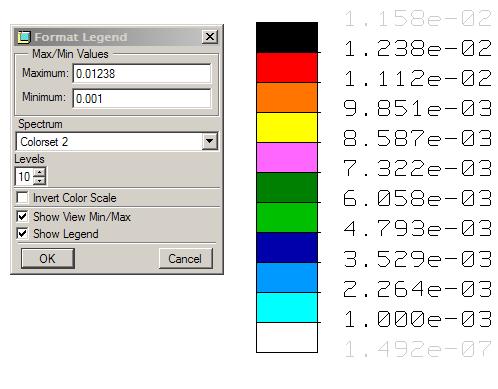
Task: Click the red legend color band
Action: [x=287, y=68]
